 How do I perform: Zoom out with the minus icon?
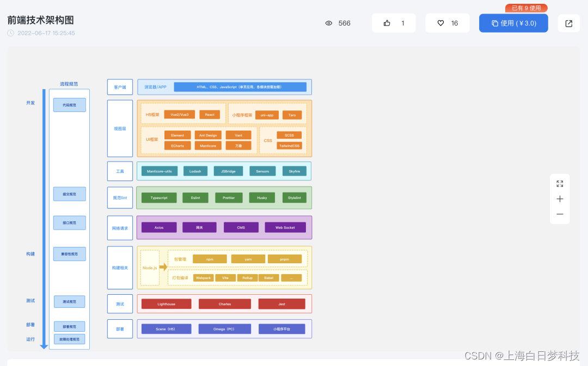(560, 214)
